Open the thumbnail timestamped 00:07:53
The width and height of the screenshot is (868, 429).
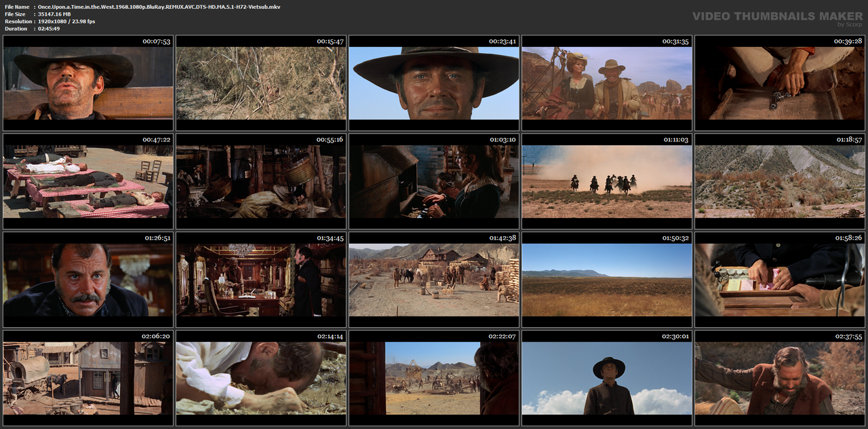[88, 83]
